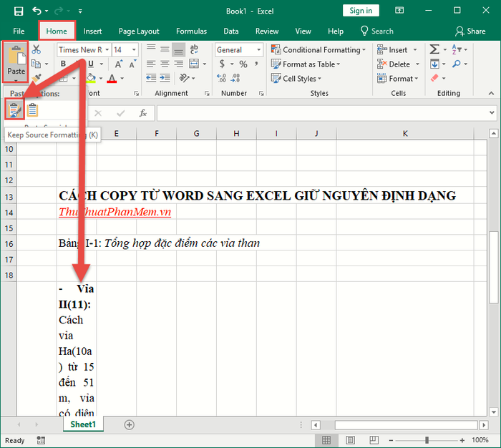Open Sort & Filter icon

(x=457, y=49)
